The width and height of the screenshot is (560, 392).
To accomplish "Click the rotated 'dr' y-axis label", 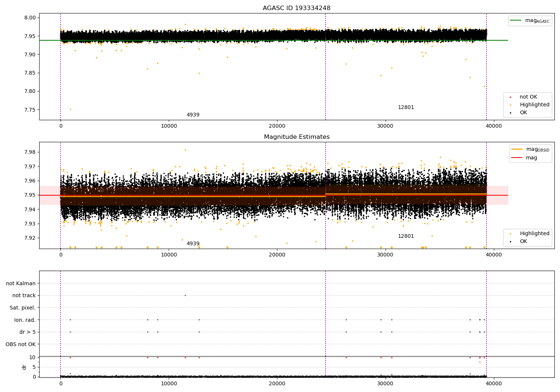I will coord(24,367).
